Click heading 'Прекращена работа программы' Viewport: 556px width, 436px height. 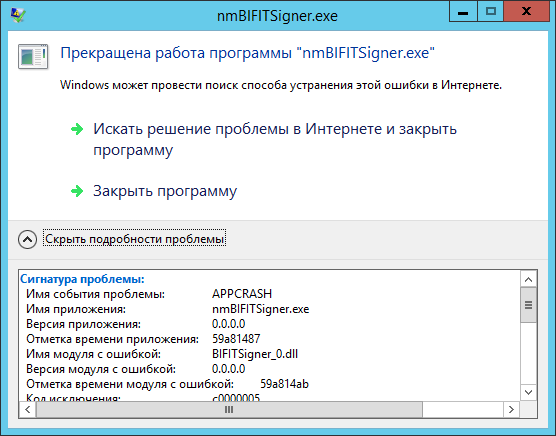pyautogui.click(x=248, y=53)
